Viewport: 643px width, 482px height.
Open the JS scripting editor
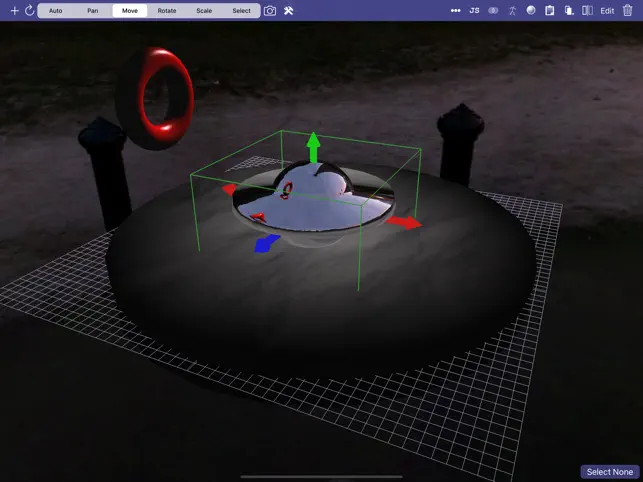click(x=474, y=11)
